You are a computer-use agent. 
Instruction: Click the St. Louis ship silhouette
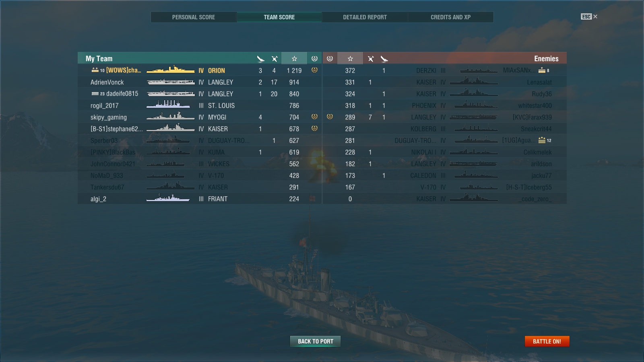(168, 105)
